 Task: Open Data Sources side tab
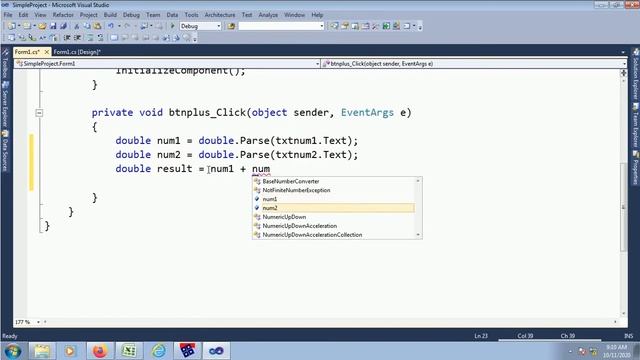pyautogui.click(x=5, y=151)
